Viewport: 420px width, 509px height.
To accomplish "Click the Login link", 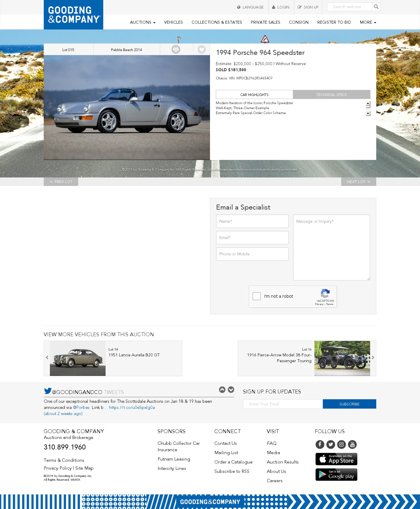I will coord(281,7).
